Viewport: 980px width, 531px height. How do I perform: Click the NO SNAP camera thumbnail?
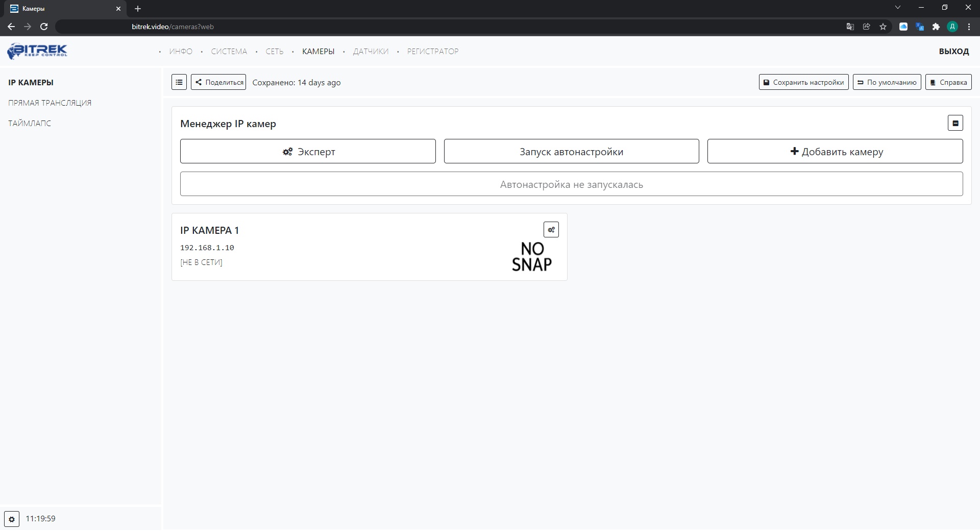(x=531, y=256)
